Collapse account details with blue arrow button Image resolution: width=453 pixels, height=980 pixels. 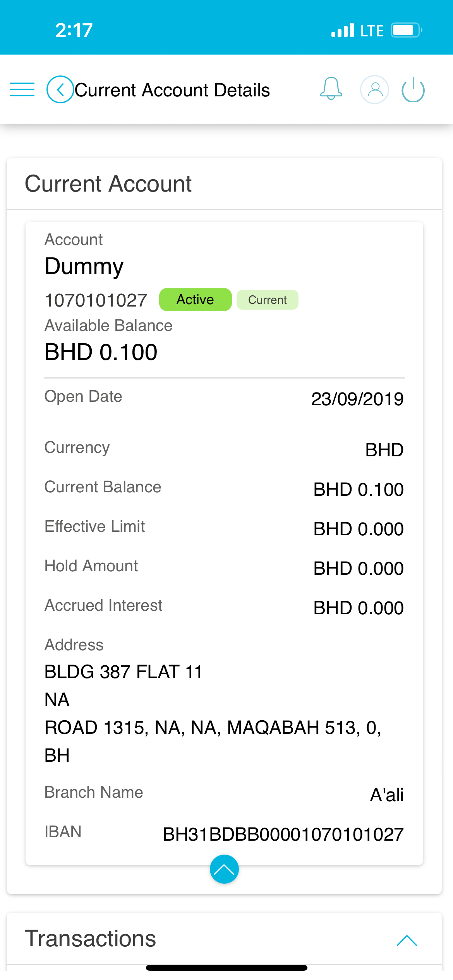224,869
